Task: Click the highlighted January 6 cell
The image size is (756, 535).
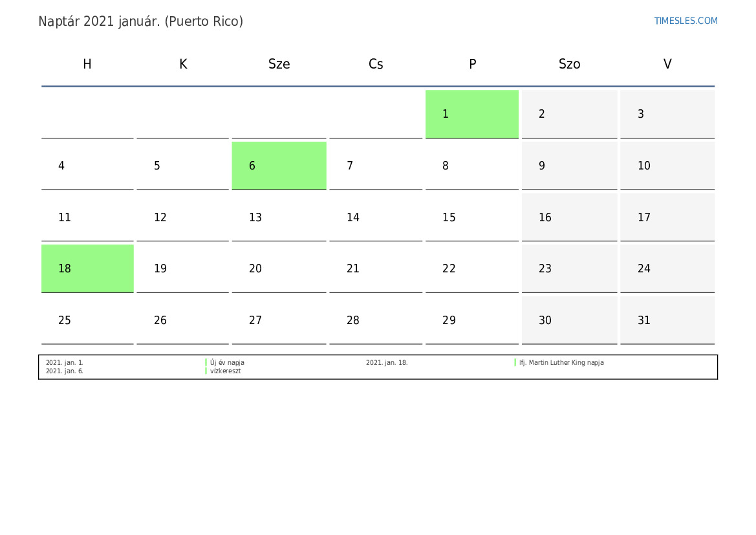Action: (279, 166)
